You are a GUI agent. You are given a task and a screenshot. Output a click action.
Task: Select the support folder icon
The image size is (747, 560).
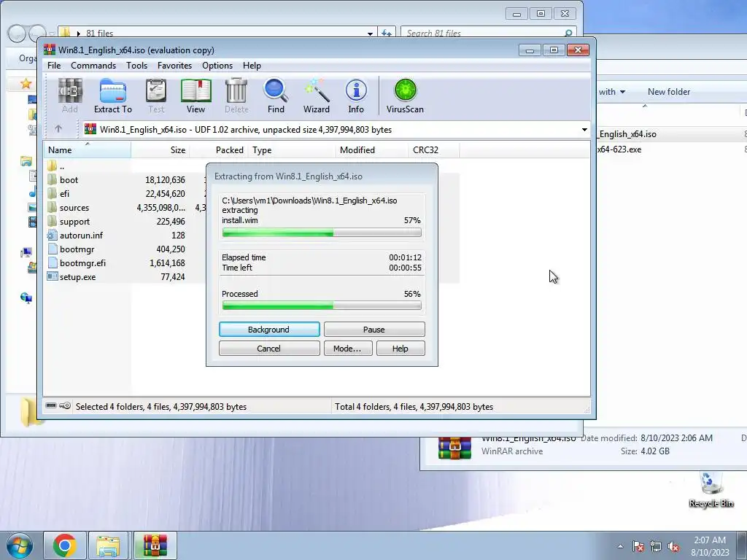(x=52, y=222)
